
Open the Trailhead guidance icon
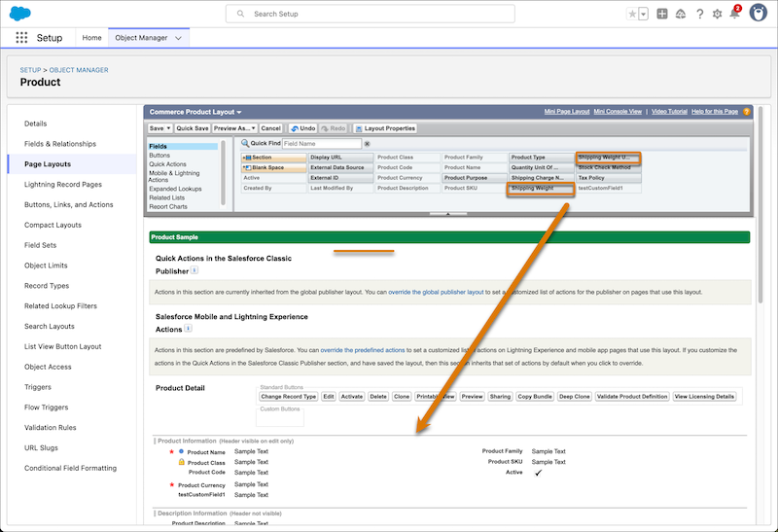coord(681,14)
